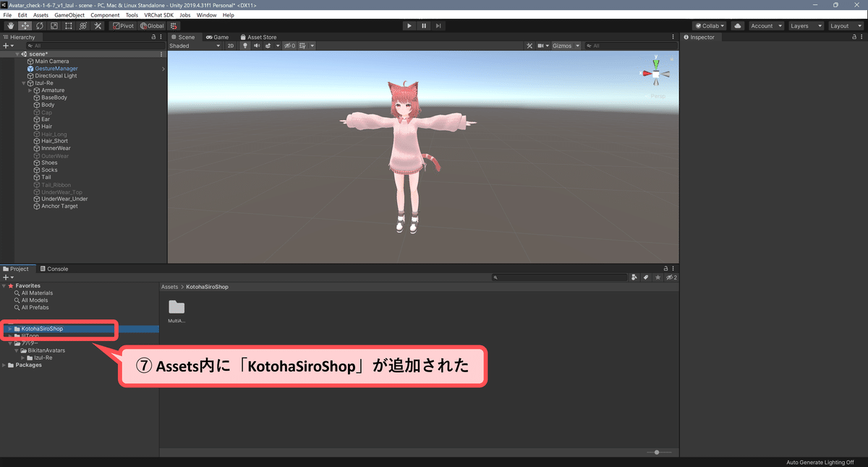Click Hierarchy create plus button

(8, 46)
